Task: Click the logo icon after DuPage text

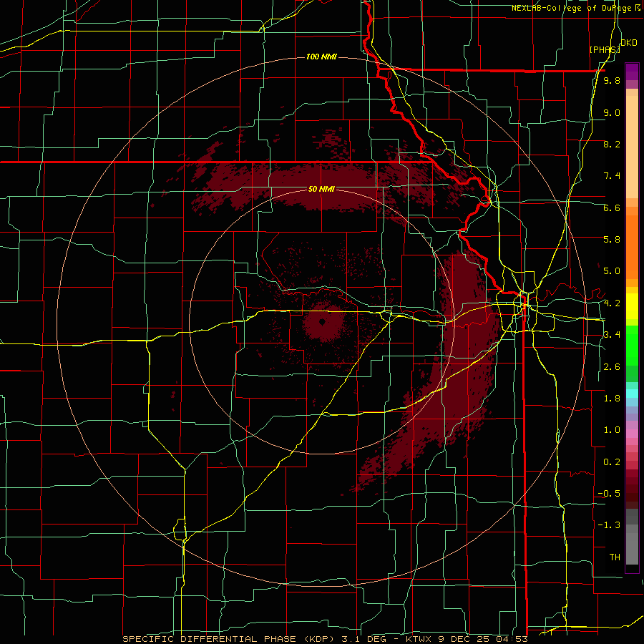Action: pos(638,8)
